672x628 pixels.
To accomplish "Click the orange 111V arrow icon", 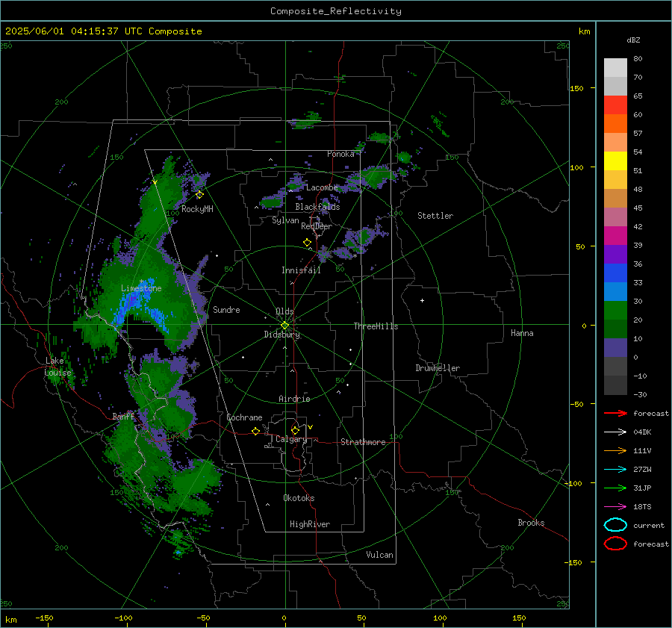I will tap(615, 450).
